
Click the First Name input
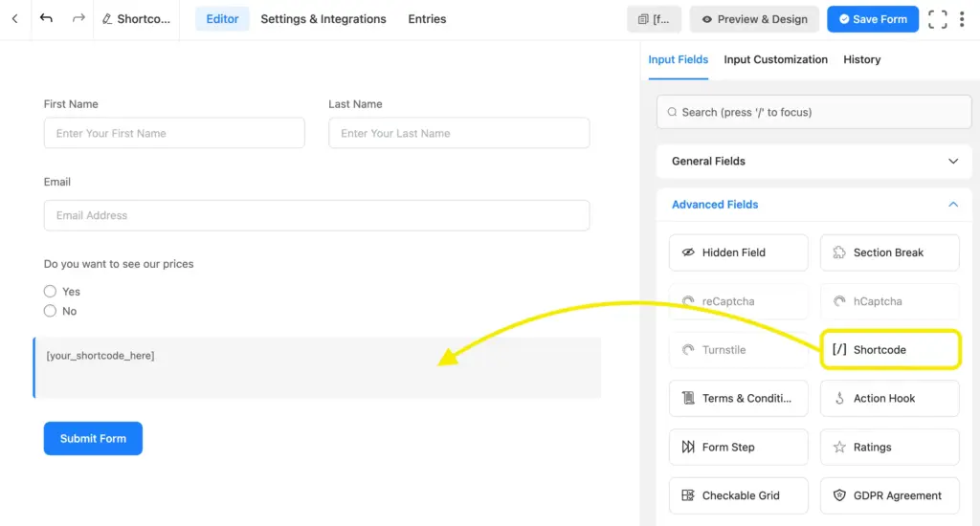click(174, 133)
